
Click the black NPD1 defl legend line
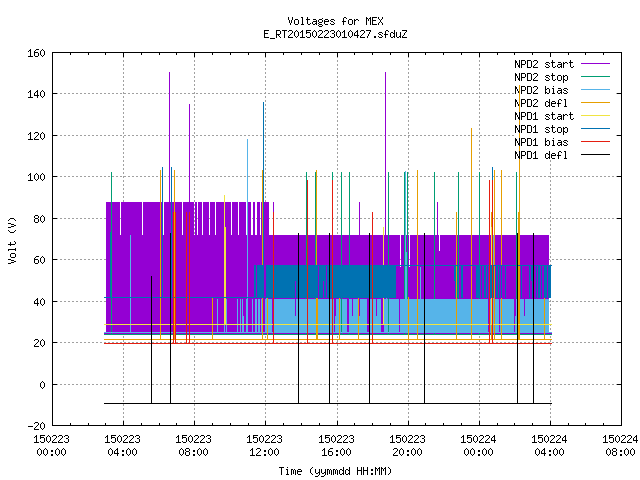595,155
